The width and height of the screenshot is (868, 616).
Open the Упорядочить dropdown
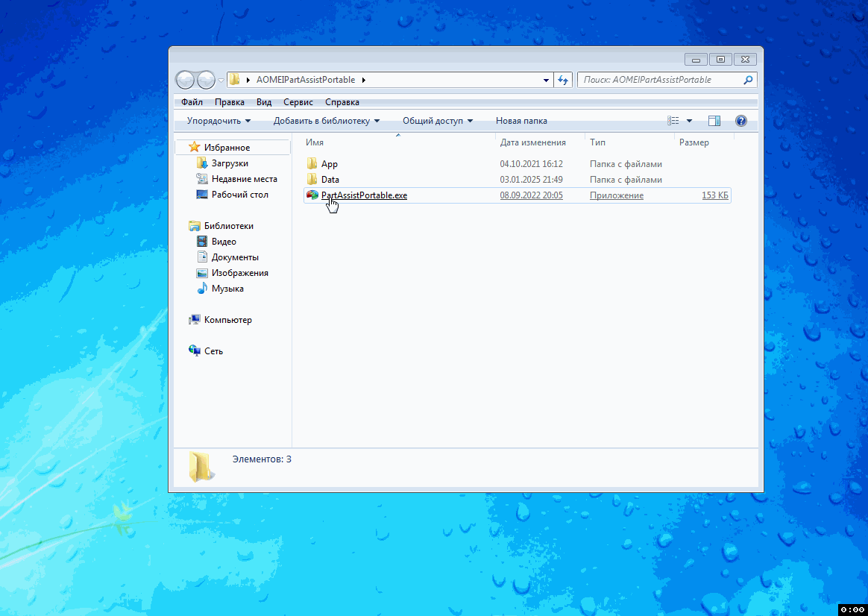tap(218, 121)
